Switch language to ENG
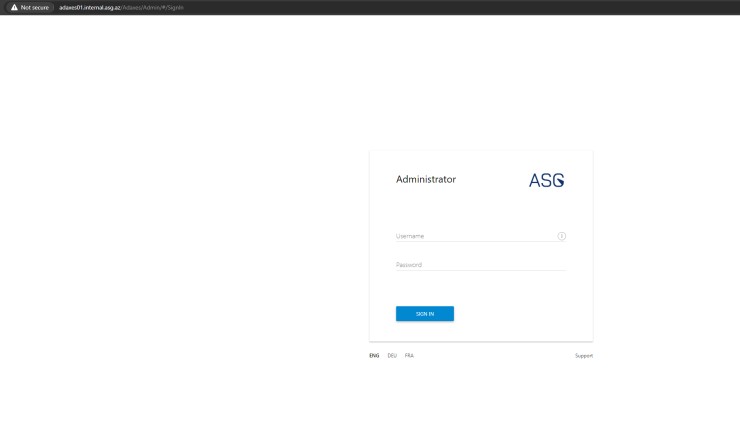 374,356
